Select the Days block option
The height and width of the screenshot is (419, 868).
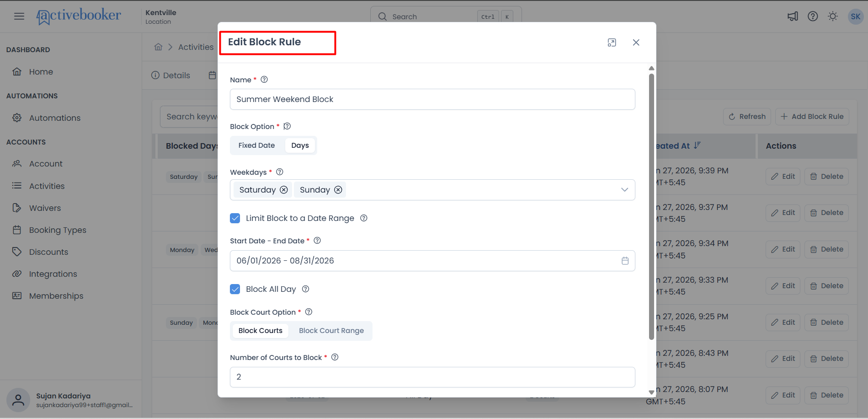[300, 145]
